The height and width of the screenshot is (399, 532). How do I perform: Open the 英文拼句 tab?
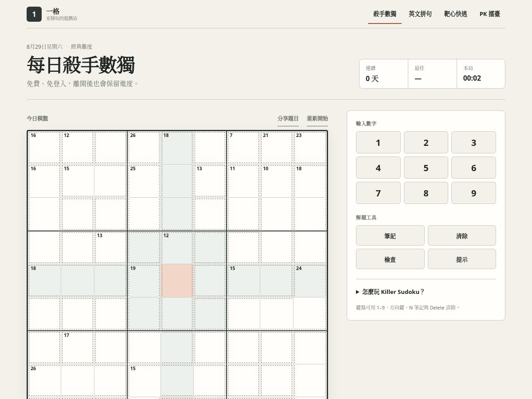[420, 14]
